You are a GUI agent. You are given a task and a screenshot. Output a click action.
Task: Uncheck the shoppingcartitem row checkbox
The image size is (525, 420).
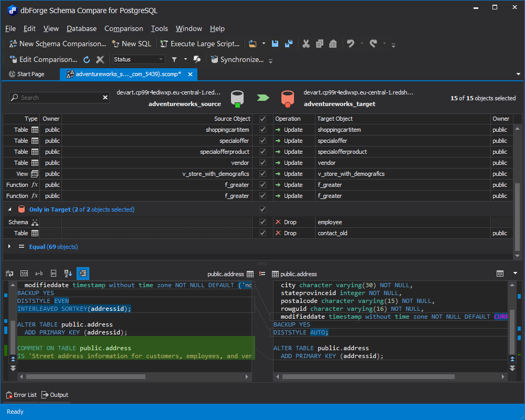263,130
